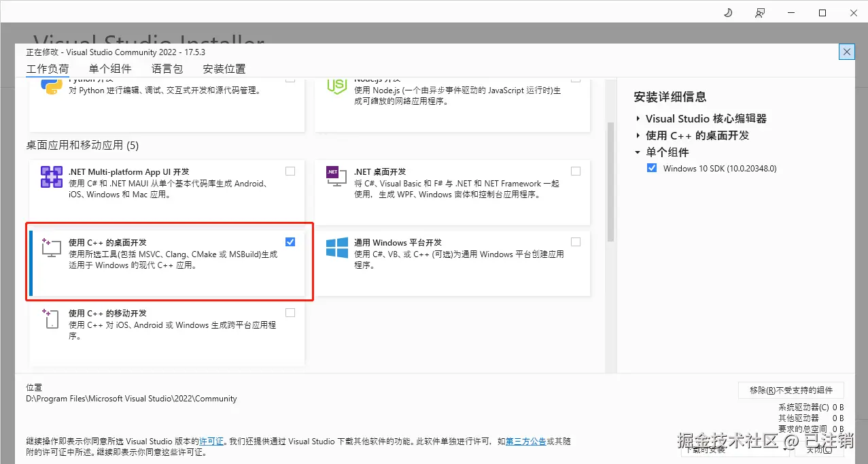Click the Node.js workload icon

tap(337, 86)
